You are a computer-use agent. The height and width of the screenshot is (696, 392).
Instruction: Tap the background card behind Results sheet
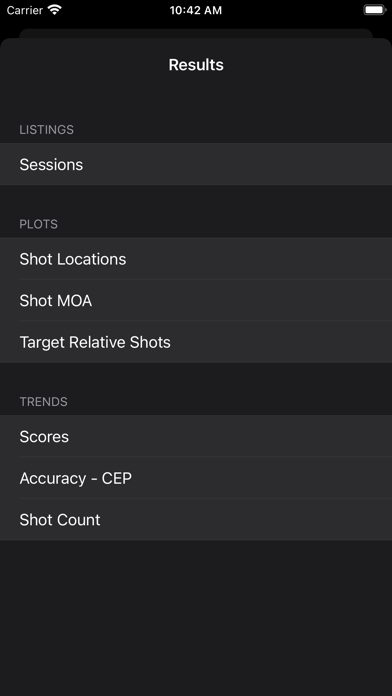(x=196, y=33)
